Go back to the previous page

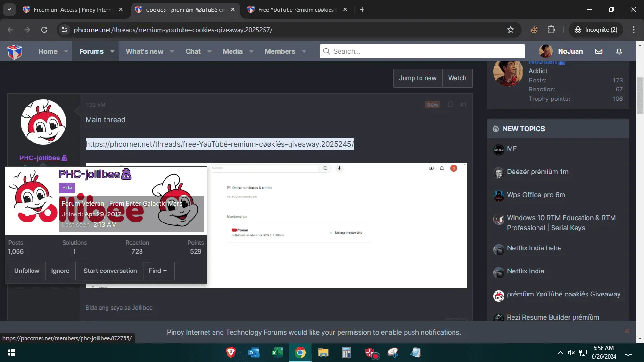tap(10, 30)
